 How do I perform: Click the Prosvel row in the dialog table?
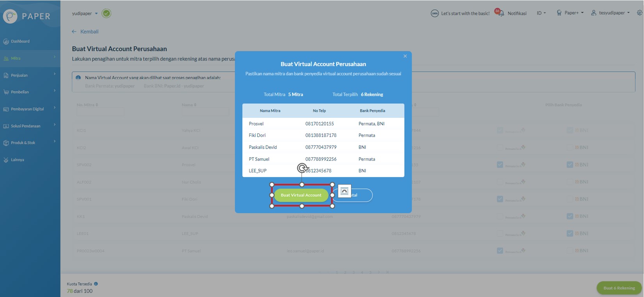click(x=323, y=124)
